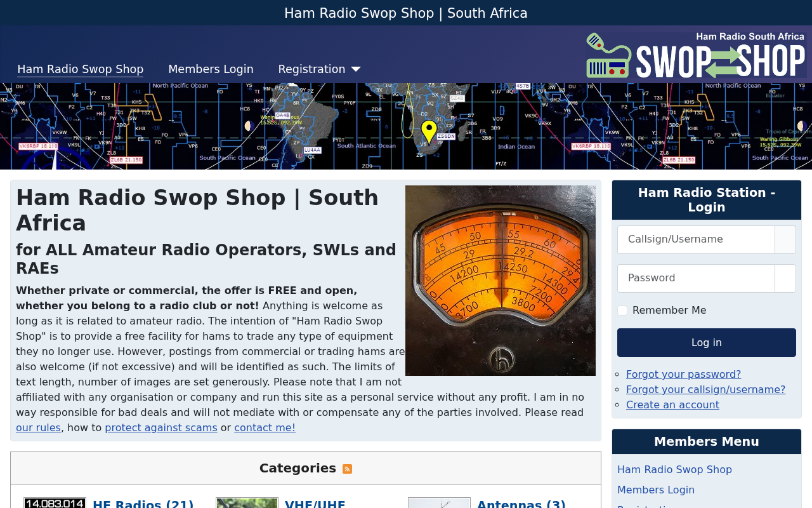This screenshot has height=508, width=812.
Task: Click the username field side icon box
Action: (785, 239)
